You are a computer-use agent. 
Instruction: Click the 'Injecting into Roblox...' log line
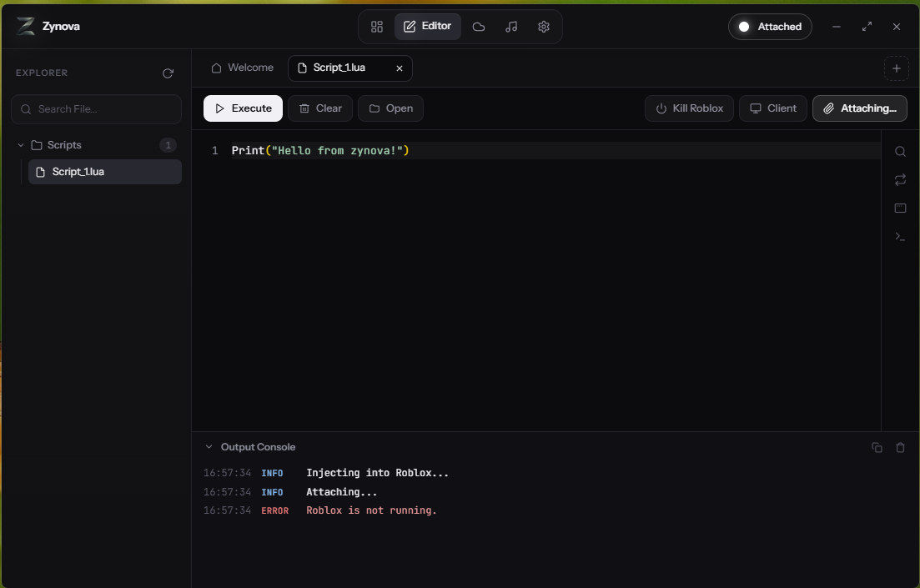pos(377,473)
